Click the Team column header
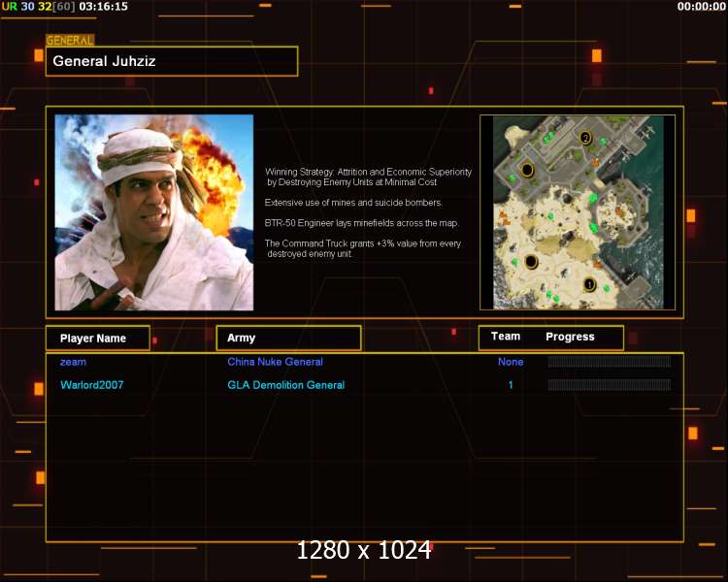728x582 pixels. (x=506, y=337)
